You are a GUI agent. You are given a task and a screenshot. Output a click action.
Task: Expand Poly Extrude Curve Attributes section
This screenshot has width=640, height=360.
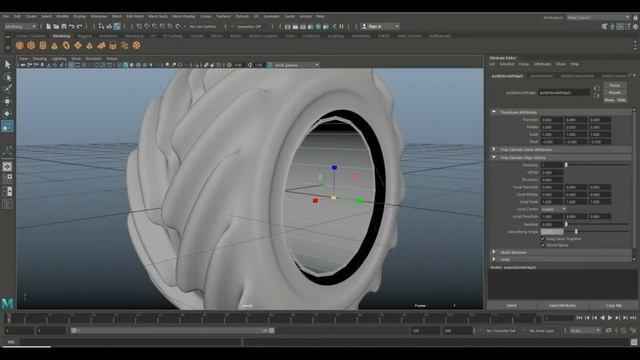click(494, 149)
